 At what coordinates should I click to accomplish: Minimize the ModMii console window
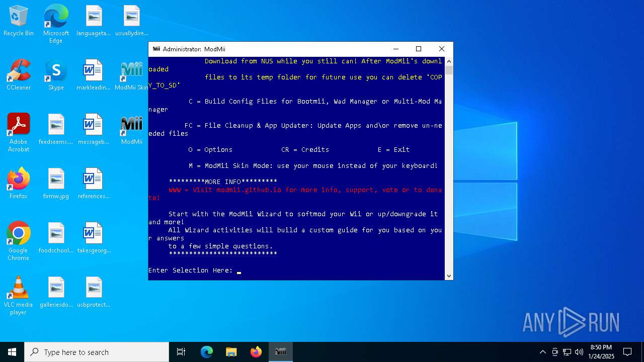coord(396,49)
